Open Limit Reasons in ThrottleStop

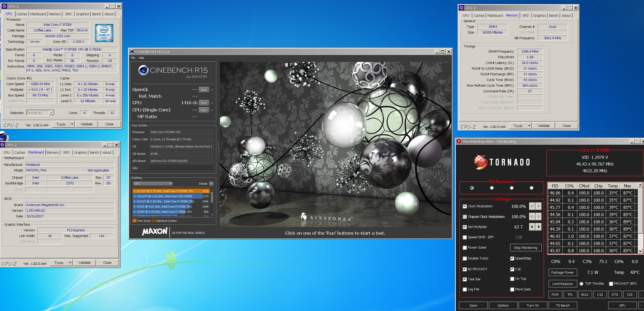(562, 284)
